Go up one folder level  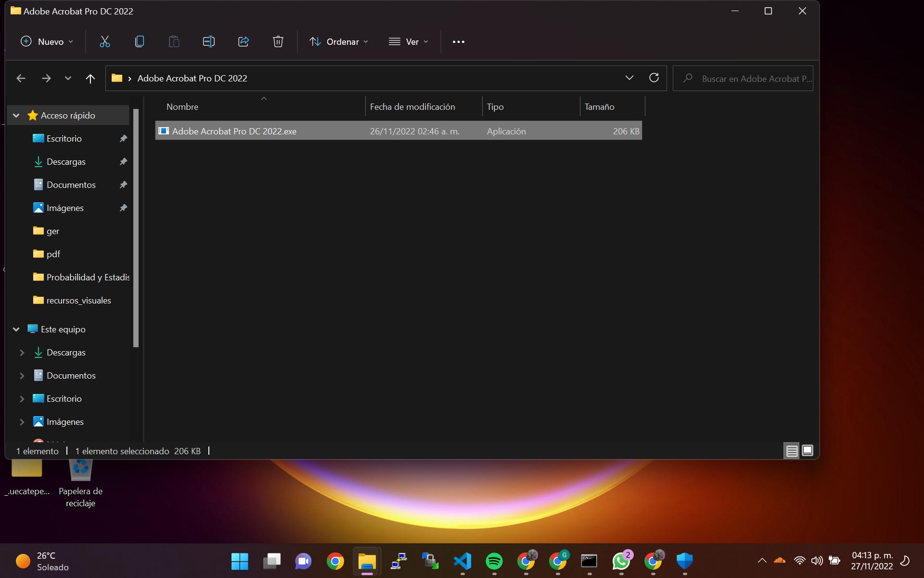(90, 79)
